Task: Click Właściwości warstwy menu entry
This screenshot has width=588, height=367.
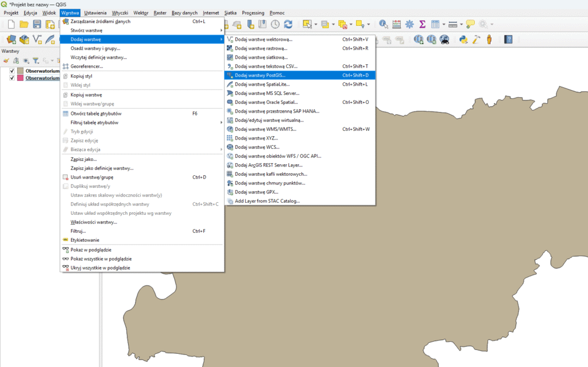Action: pos(94,222)
